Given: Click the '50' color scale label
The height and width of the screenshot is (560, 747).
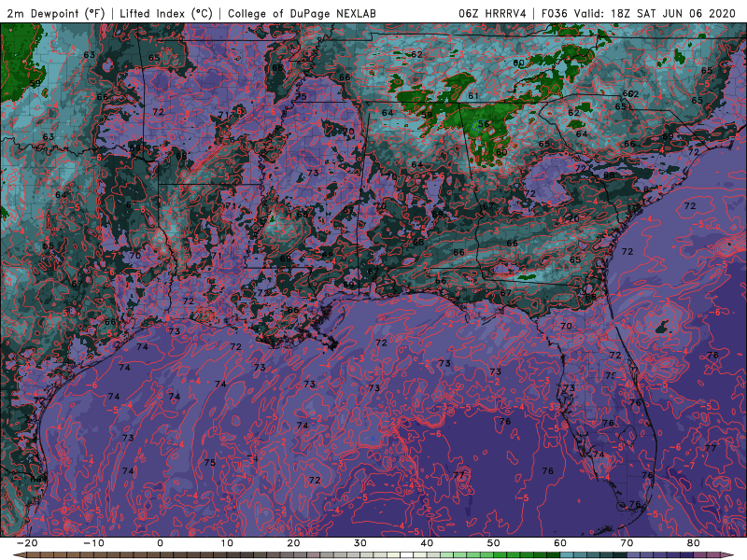Looking at the screenshot, I should click(494, 543).
